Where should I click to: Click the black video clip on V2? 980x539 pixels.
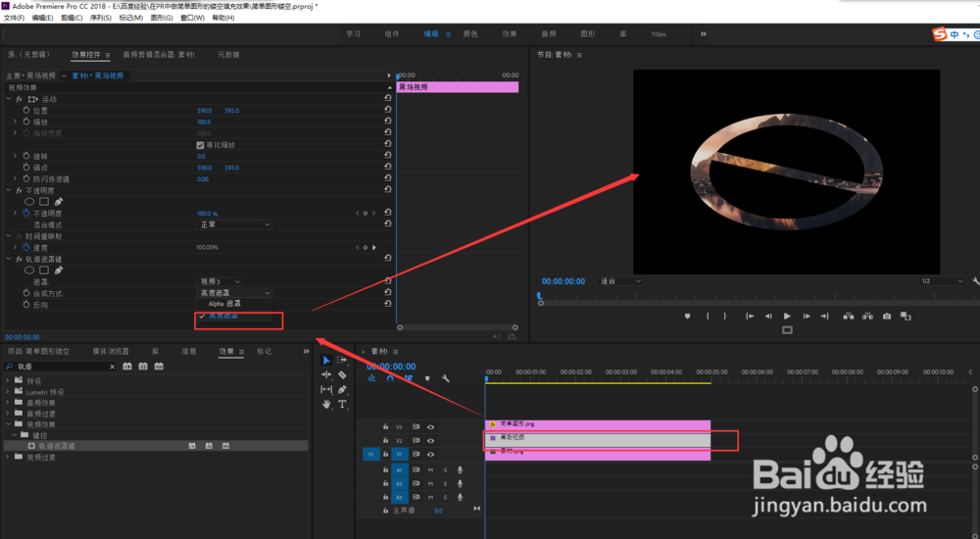coord(598,441)
